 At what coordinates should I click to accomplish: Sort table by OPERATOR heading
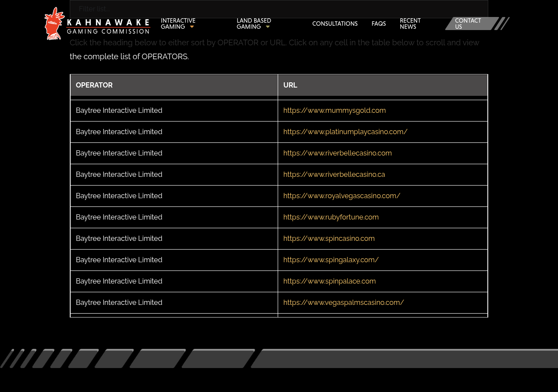coord(174,85)
